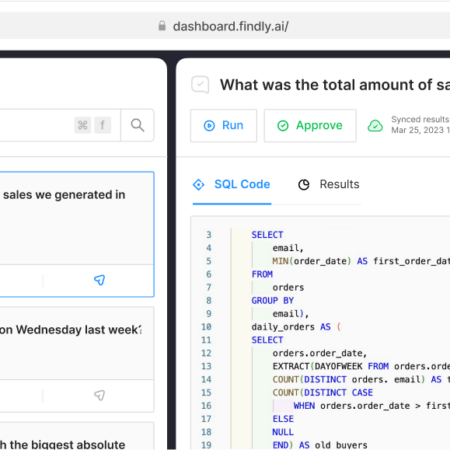Click the blue send arrow on sales card
Viewport: 450px width, 450px height.
99,280
